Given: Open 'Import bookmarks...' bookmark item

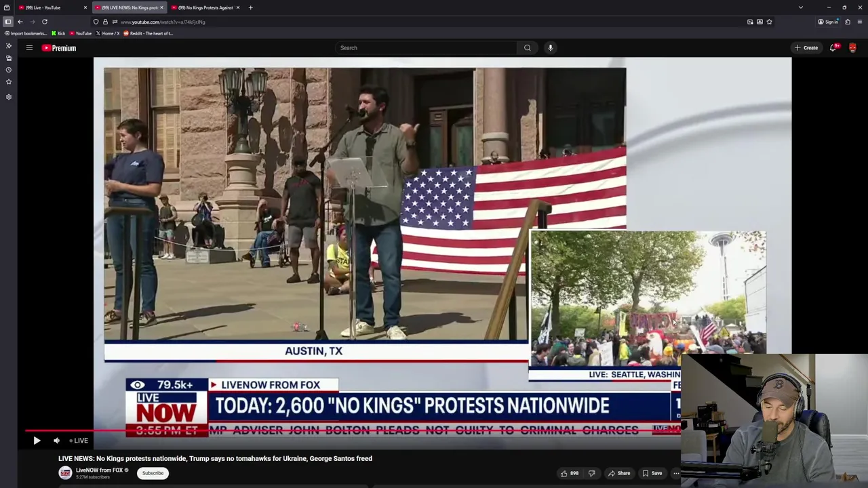Looking at the screenshot, I should (x=26, y=33).
